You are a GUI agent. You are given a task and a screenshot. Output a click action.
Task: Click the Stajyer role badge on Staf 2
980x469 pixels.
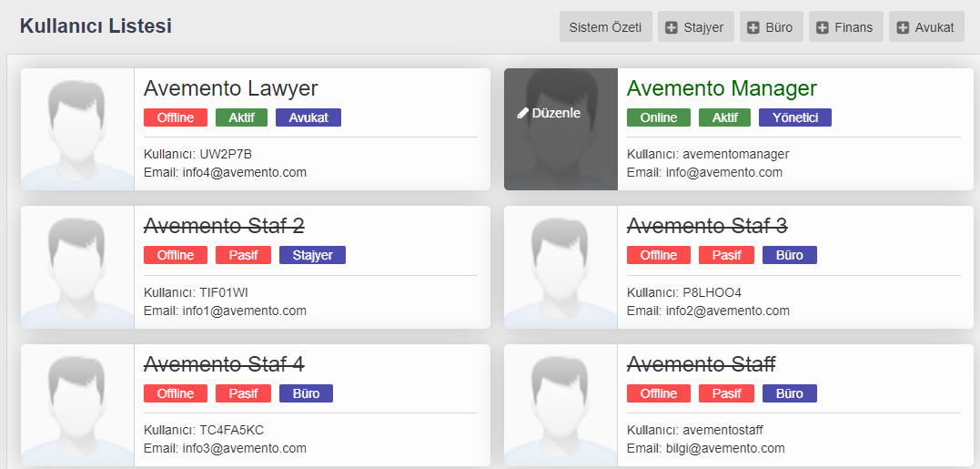(312, 255)
